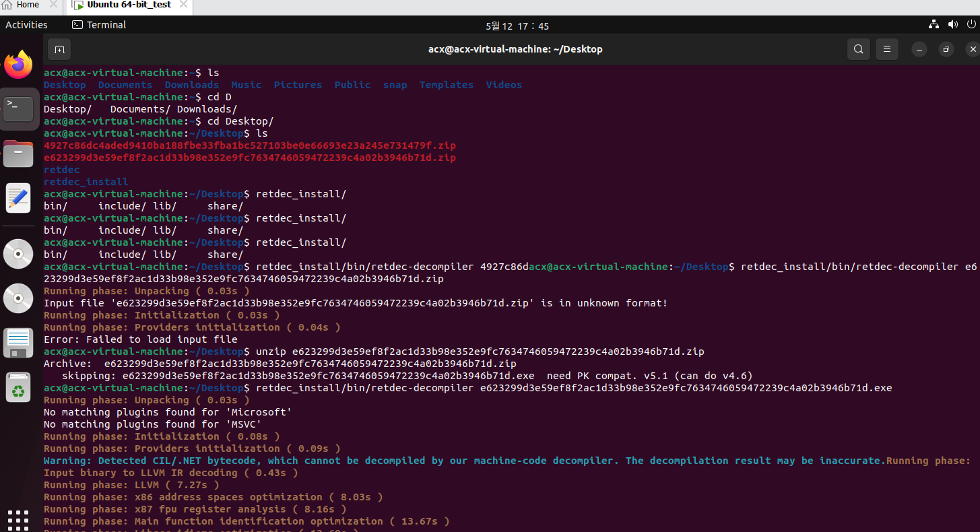The width and height of the screenshot is (980, 532).
Task: Minimize the terminal window
Action: [x=919, y=49]
